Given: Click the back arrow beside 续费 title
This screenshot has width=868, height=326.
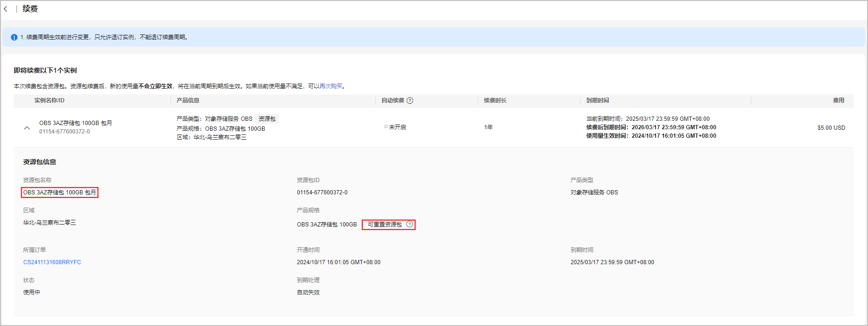Looking at the screenshot, I should pos(6,9).
